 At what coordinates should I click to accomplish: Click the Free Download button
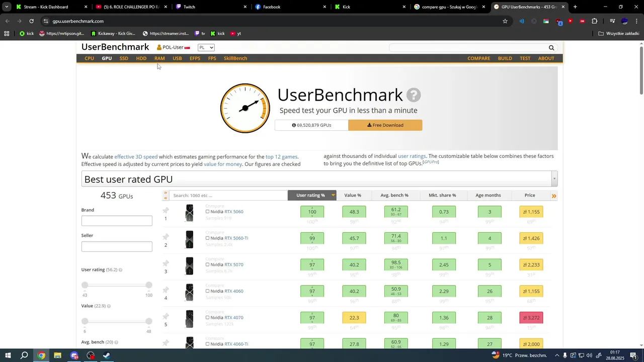point(385,125)
